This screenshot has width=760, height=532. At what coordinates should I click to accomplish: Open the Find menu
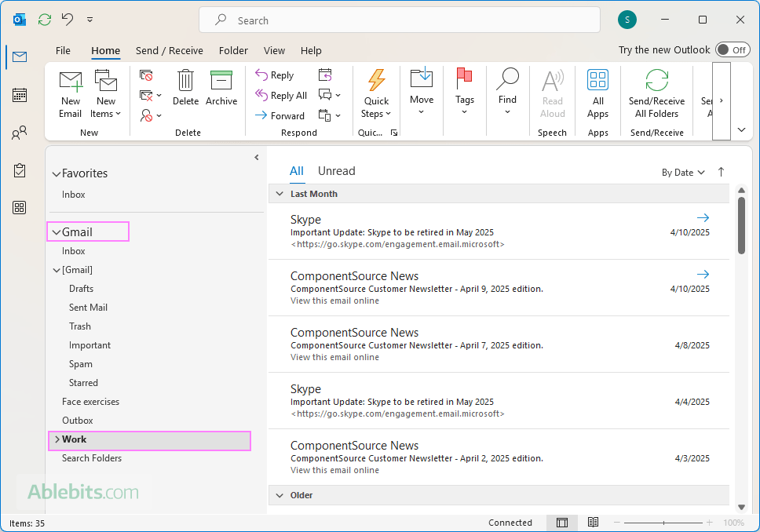pos(507,92)
